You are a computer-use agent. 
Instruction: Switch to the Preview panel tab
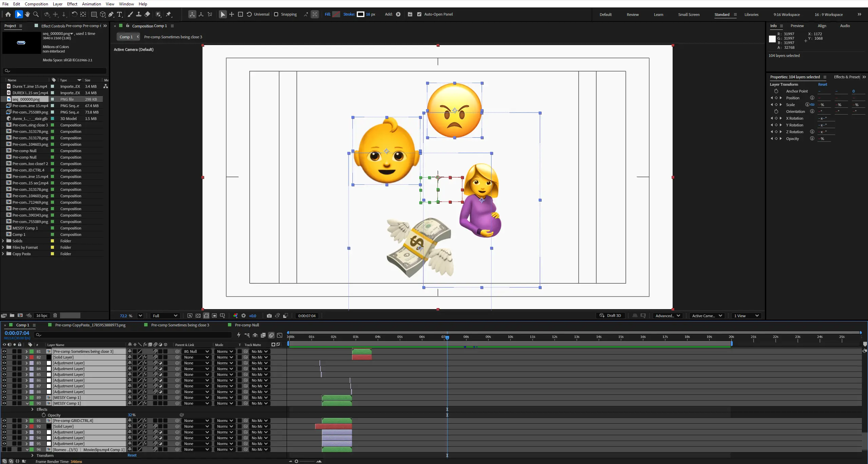point(797,26)
